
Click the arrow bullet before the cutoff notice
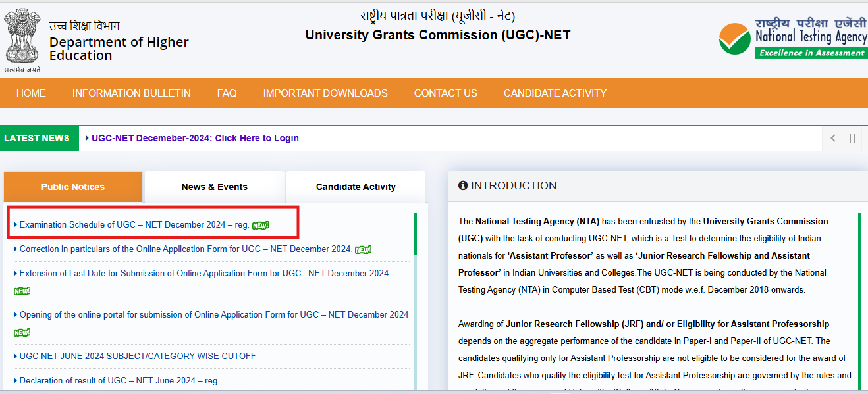click(16, 356)
